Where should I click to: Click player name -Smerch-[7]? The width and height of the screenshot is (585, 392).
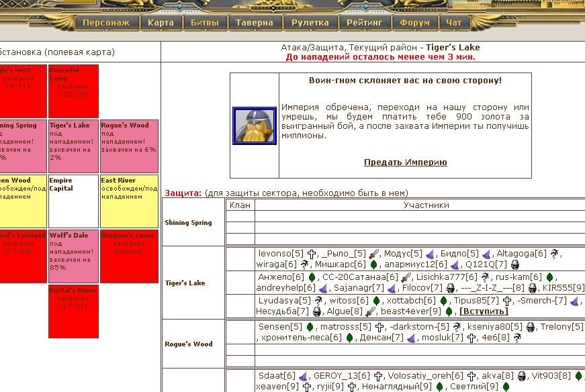[x=542, y=301]
